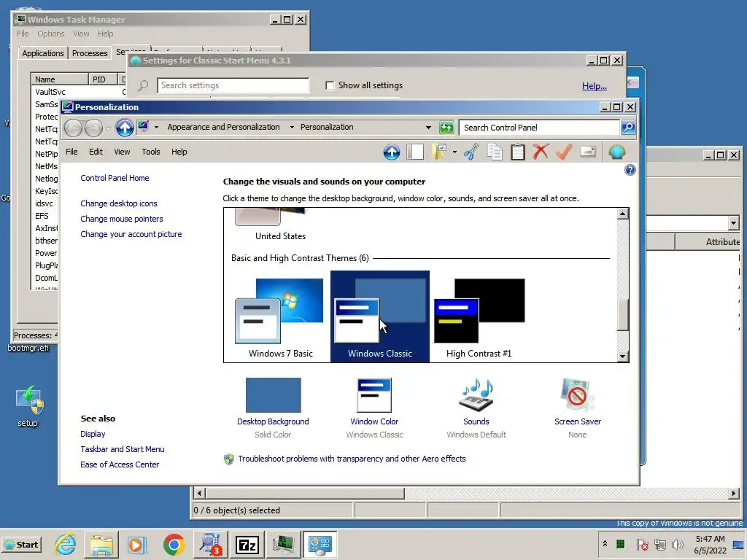Open Control Panel Home link
Screen dimensions: 747x560
115,178
